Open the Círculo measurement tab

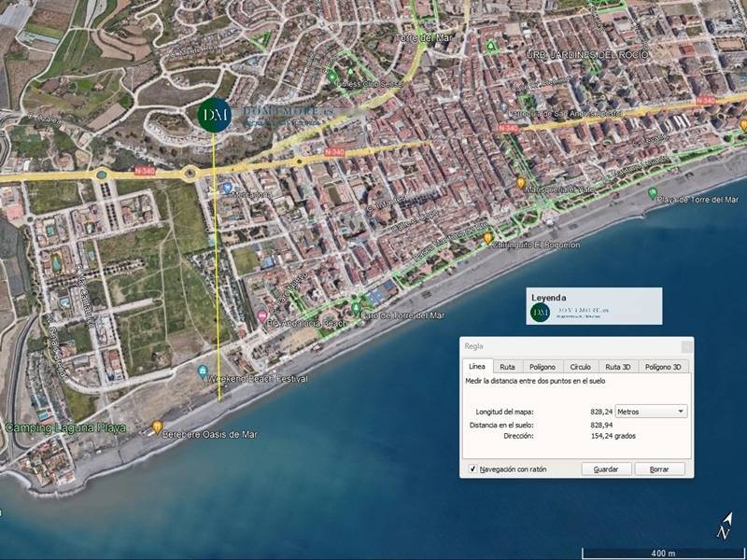[x=580, y=367]
